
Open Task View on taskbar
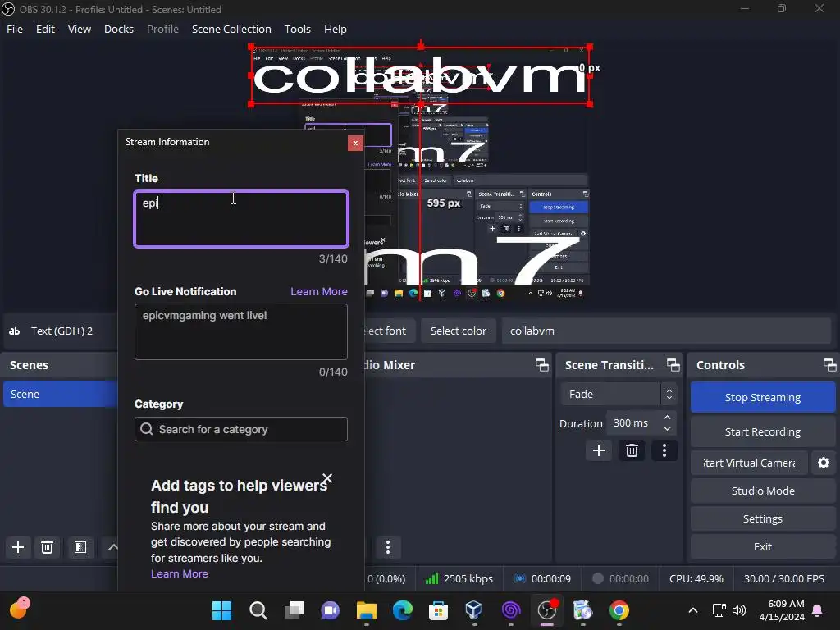point(294,610)
